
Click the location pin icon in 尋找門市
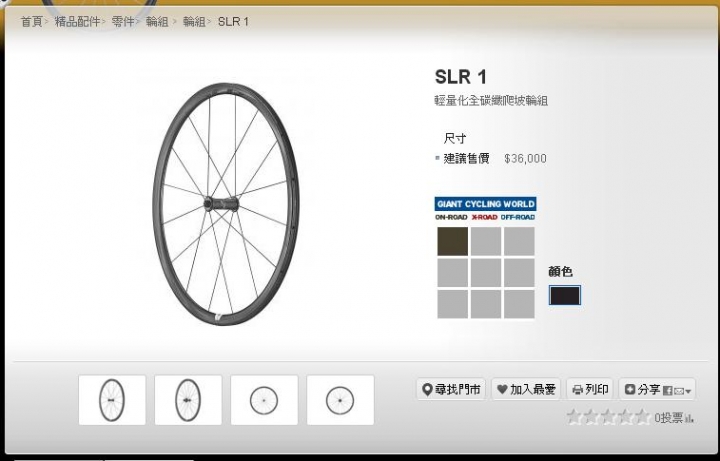pos(427,390)
